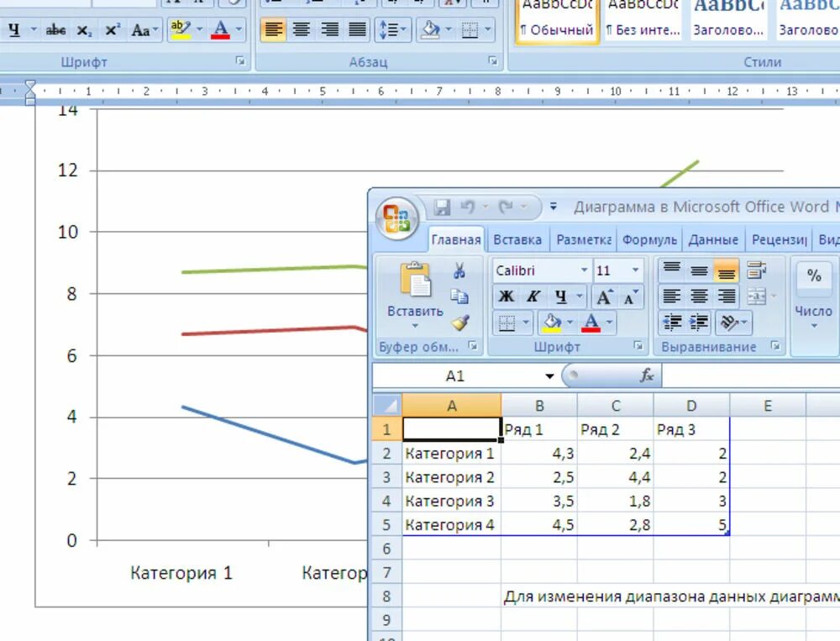Image resolution: width=840 pixels, height=641 pixels.
Task: Increase indent in Excel alignment group
Action: 699,322
